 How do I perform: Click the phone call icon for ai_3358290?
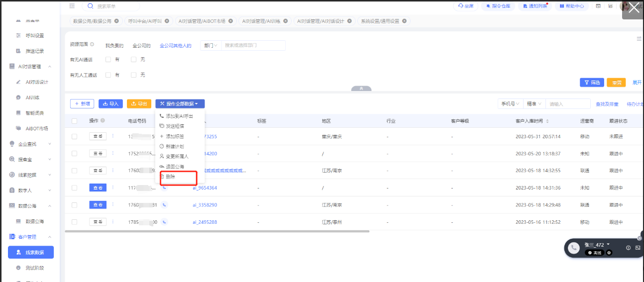click(164, 205)
